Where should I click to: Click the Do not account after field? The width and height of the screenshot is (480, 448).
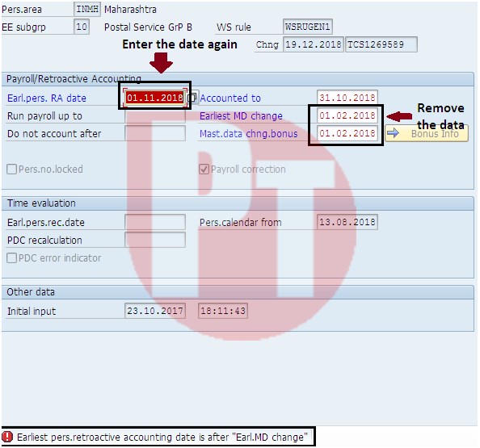click(155, 133)
